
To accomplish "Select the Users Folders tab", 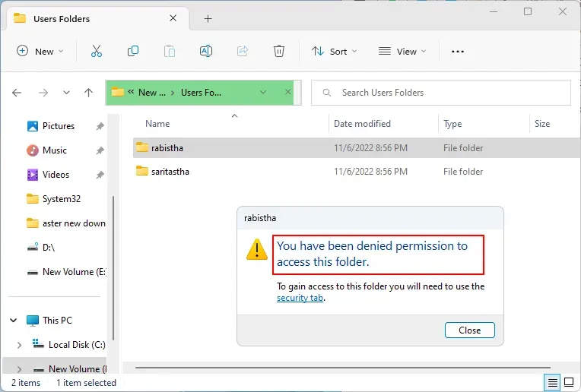I will 98,18.
